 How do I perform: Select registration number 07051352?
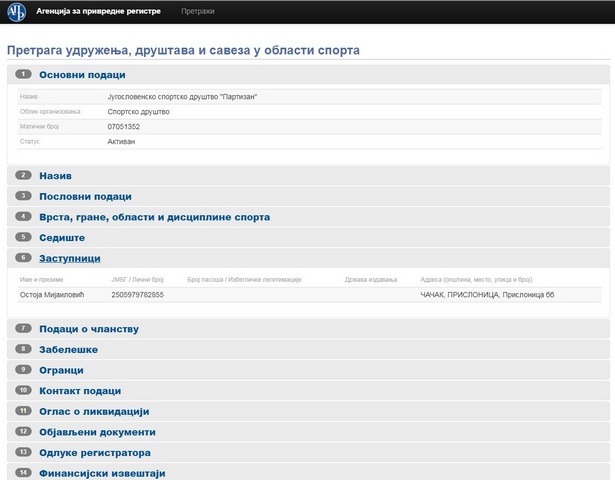coord(124,127)
